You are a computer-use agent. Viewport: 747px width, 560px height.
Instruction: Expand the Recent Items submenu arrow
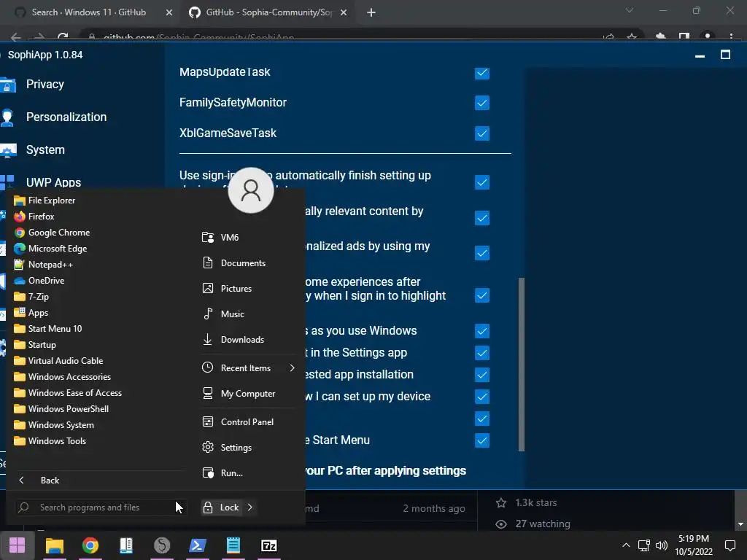click(x=292, y=368)
